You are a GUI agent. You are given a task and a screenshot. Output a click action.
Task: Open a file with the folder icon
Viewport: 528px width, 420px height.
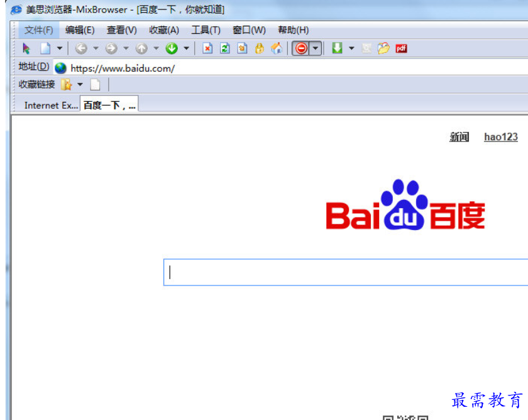(x=384, y=48)
